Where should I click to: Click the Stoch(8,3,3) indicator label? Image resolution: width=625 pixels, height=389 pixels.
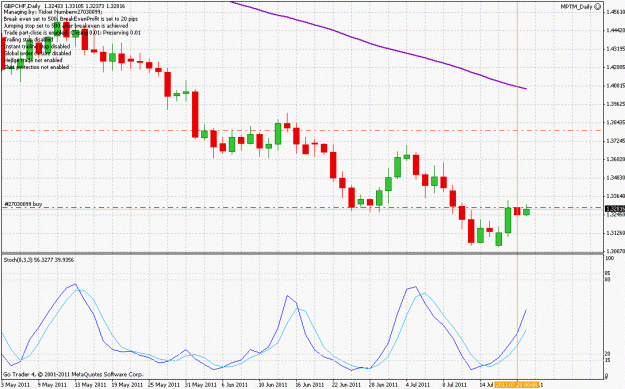[39, 260]
